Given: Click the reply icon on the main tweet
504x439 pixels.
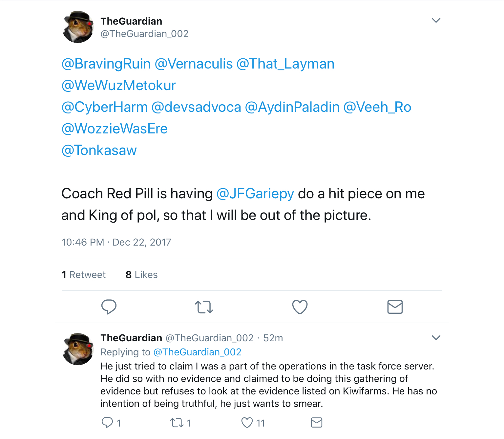Looking at the screenshot, I should point(109,307).
